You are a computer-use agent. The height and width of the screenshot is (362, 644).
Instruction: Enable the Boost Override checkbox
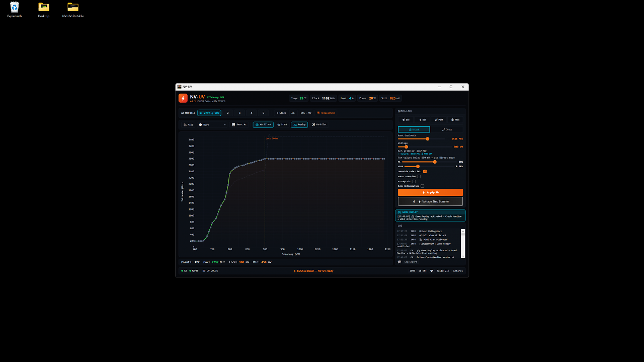(419, 176)
